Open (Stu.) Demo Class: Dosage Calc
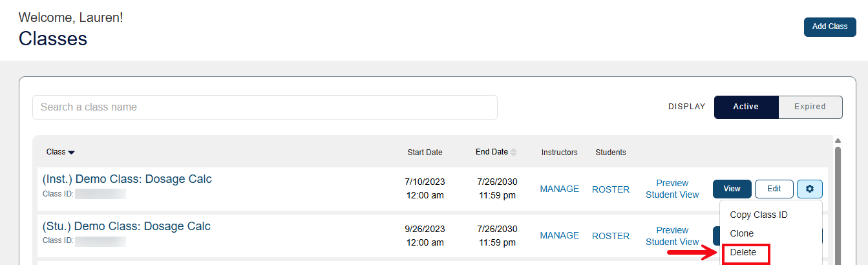The width and height of the screenshot is (868, 265). pos(127,226)
